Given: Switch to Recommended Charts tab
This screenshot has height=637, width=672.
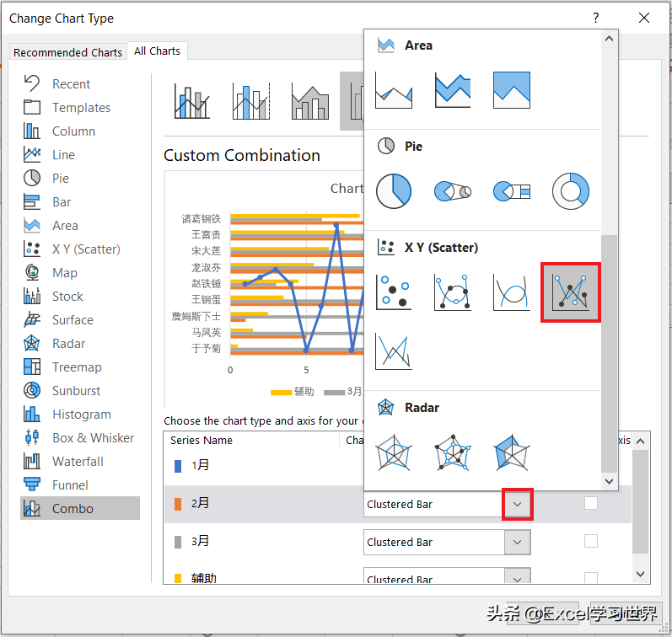Looking at the screenshot, I should tap(67, 52).
